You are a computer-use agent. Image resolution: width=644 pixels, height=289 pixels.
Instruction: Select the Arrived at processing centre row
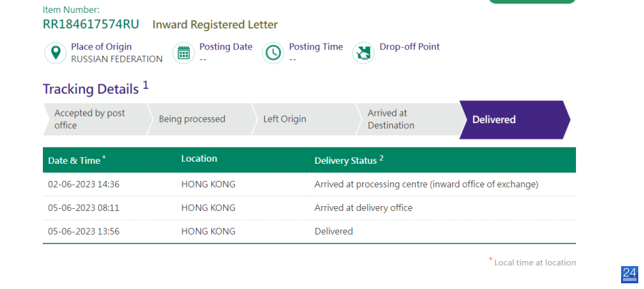click(309, 185)
